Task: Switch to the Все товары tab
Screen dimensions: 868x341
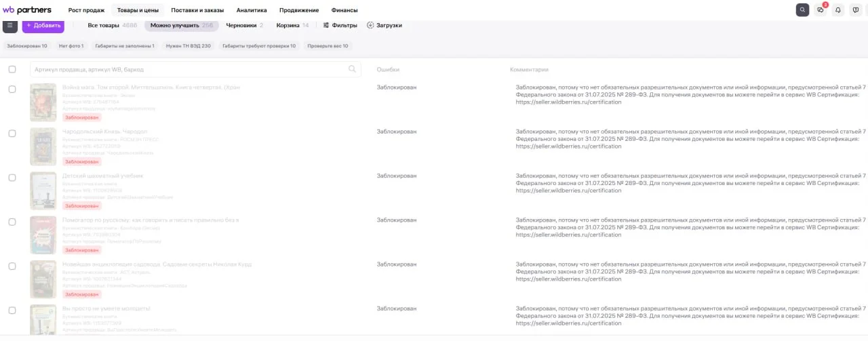Action: coord(112,25)
